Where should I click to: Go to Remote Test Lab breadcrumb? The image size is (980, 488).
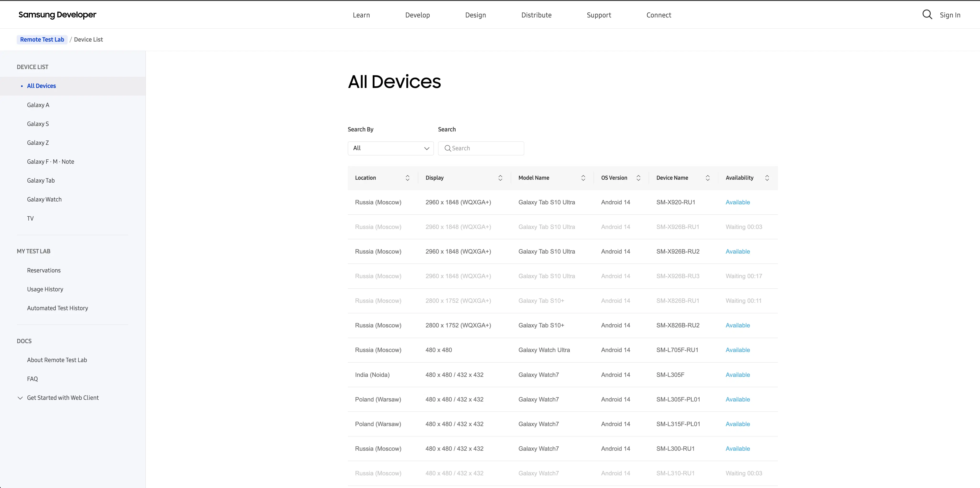click(42, 39)
